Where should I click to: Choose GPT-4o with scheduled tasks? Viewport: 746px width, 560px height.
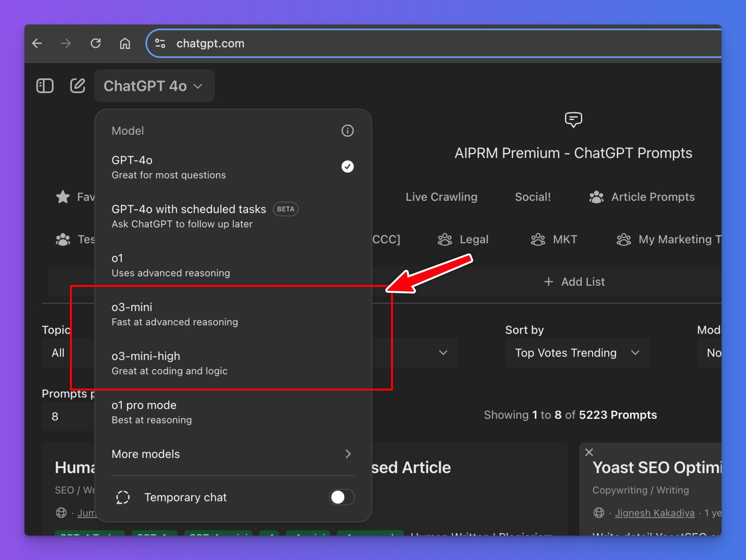coord(233,216)
